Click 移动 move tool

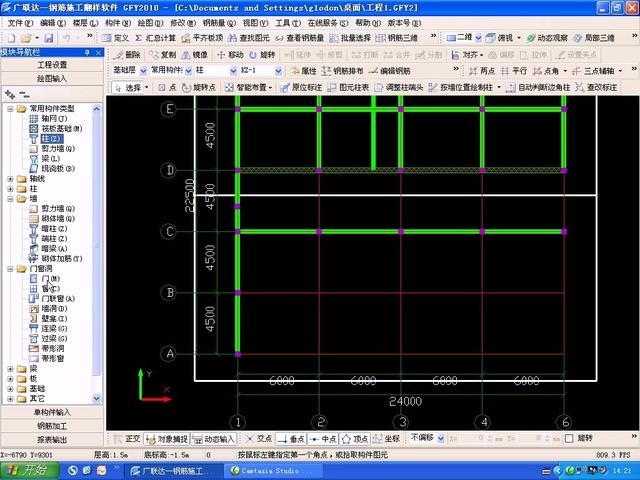[230, 55]
